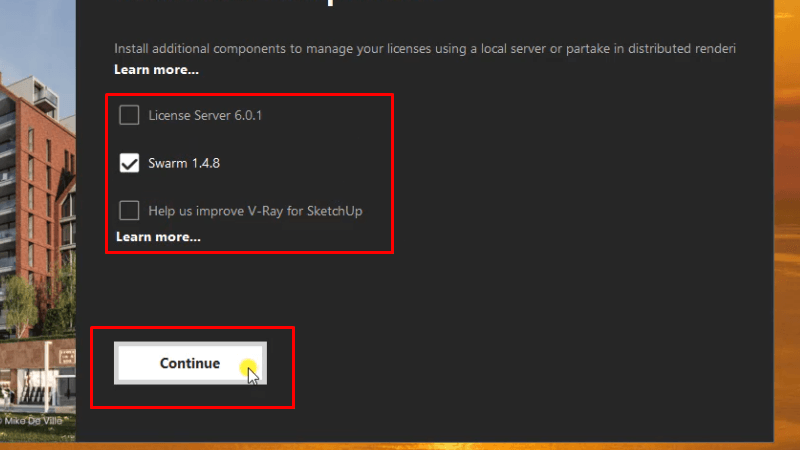Viewport: 800px width, 450px height.
Task: Tick the Help us improve V-Ray checkbox
Action: click(129, 210)
